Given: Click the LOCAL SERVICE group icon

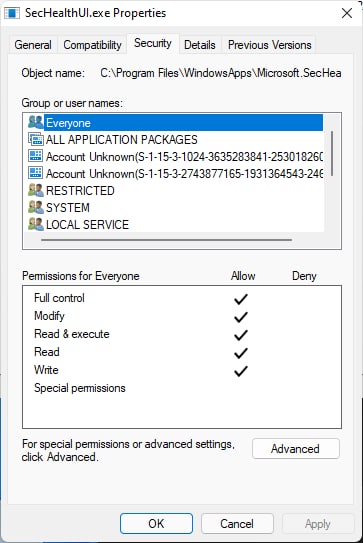Looking at the screenshot, I should (x=36, y=224).
